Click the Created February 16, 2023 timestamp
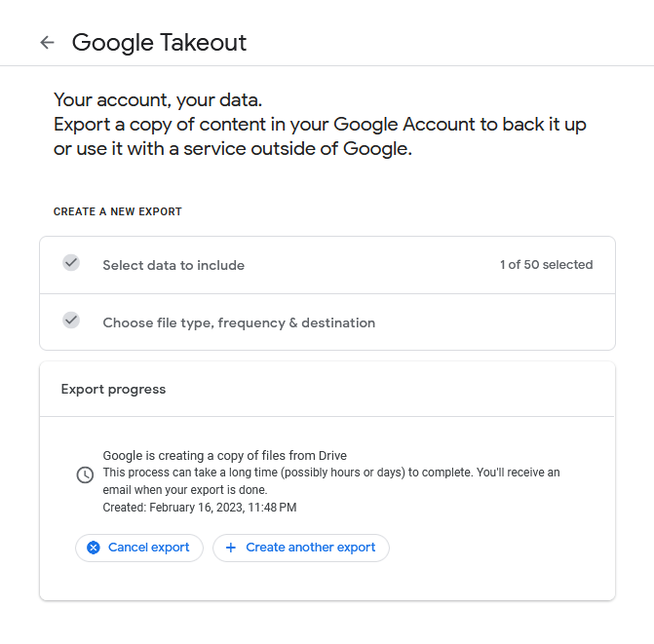This screenshot has height=644, width=654. 199,508
